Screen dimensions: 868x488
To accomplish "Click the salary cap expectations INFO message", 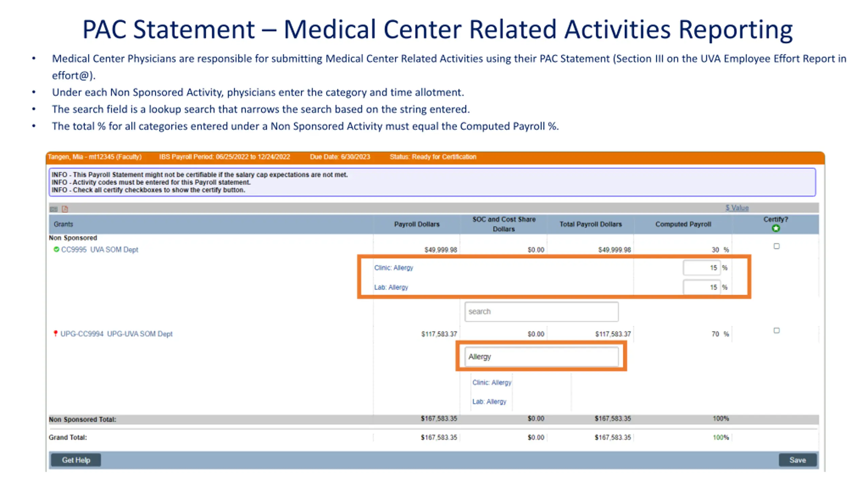I will tap(200, 175).
